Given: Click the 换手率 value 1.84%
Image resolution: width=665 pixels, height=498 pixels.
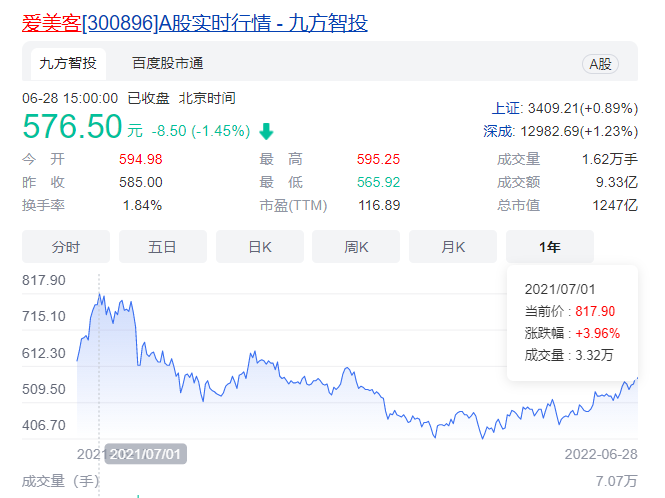Looking at the screenshot, I should pos(142,205).
